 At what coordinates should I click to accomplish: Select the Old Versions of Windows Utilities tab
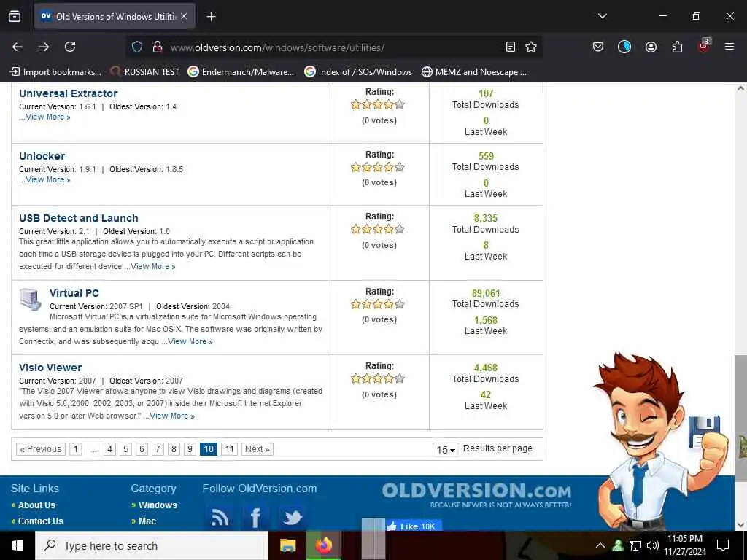coord(115,16)
